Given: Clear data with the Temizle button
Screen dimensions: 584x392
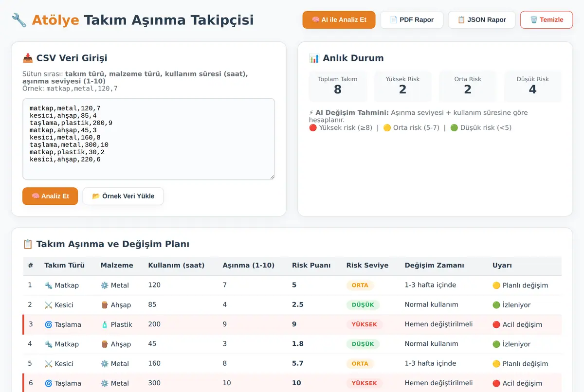Looking at the screenshot, I should [x=547, y=20].
